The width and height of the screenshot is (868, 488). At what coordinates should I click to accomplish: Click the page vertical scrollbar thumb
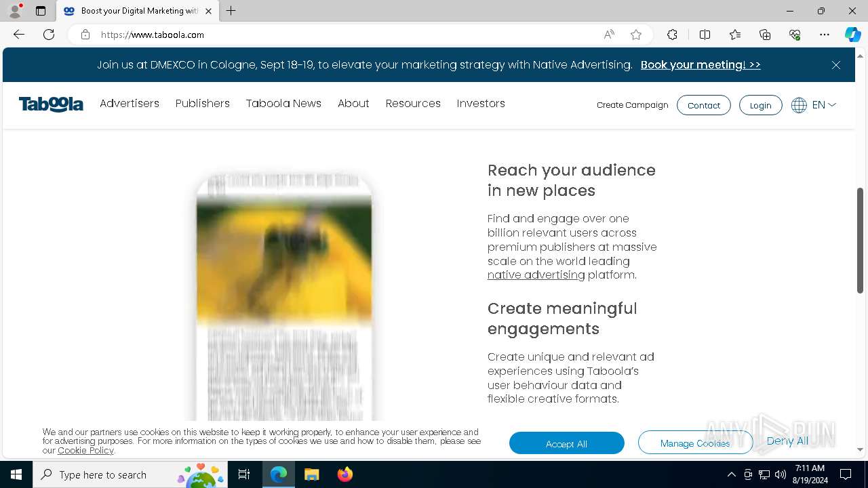pyautogui.click(x=860, y=240)
